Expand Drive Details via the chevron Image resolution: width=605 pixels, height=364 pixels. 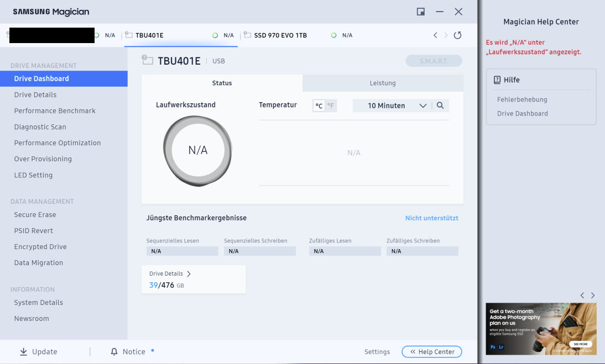189,274
